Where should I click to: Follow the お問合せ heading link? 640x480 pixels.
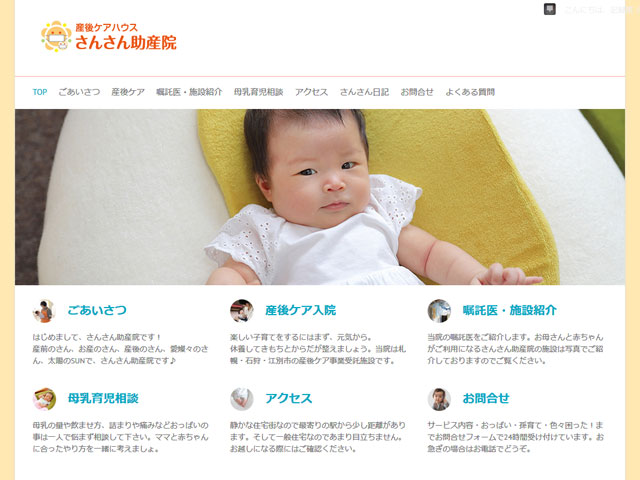coord(486,398)
